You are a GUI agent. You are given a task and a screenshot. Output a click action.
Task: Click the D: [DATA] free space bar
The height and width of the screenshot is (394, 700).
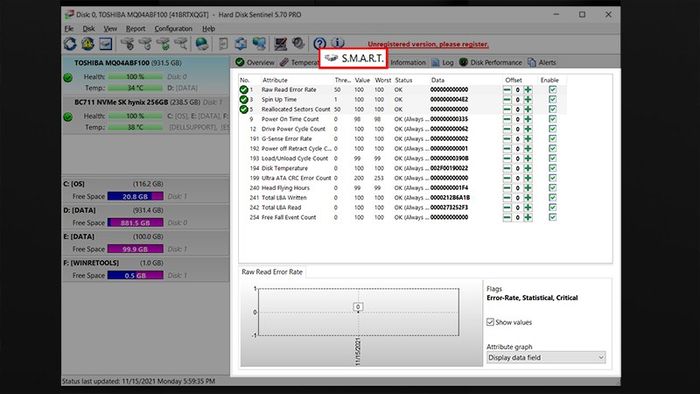click(135, 223)
